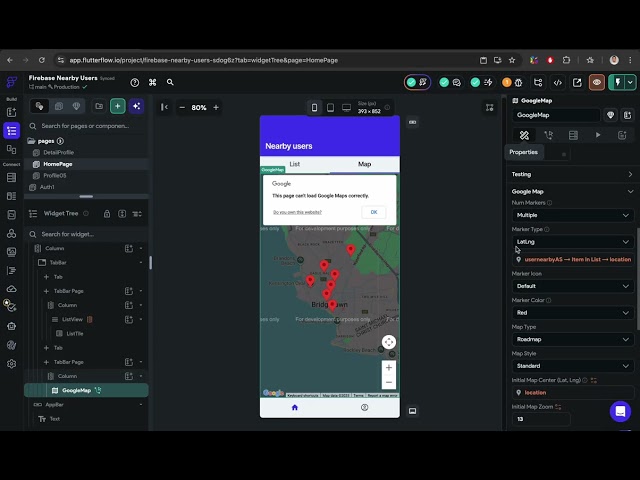
Task: Open the Marker Type LatLng dropdown
Action: 573,242
